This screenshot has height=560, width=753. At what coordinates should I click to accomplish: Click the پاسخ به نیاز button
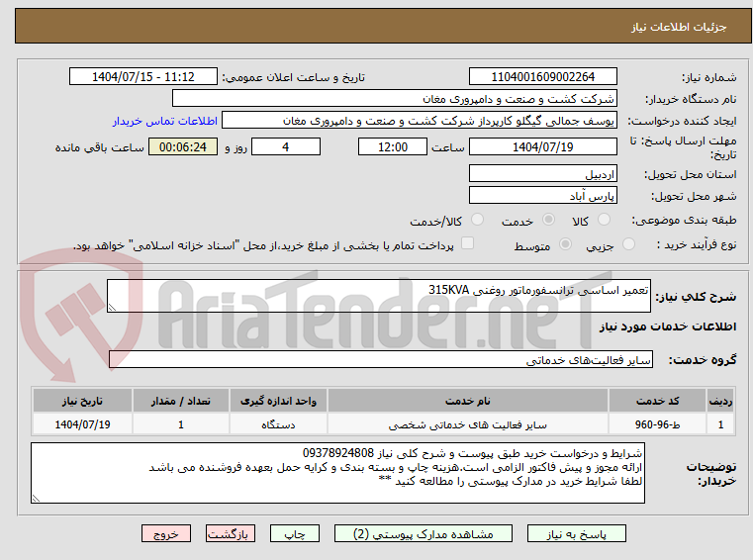pos(577,533)
